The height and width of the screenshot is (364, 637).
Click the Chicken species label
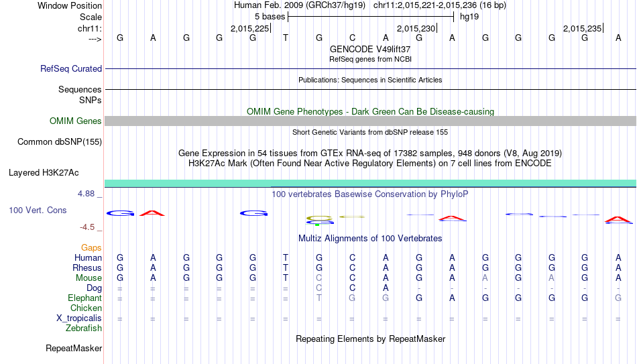click(86, 308)
